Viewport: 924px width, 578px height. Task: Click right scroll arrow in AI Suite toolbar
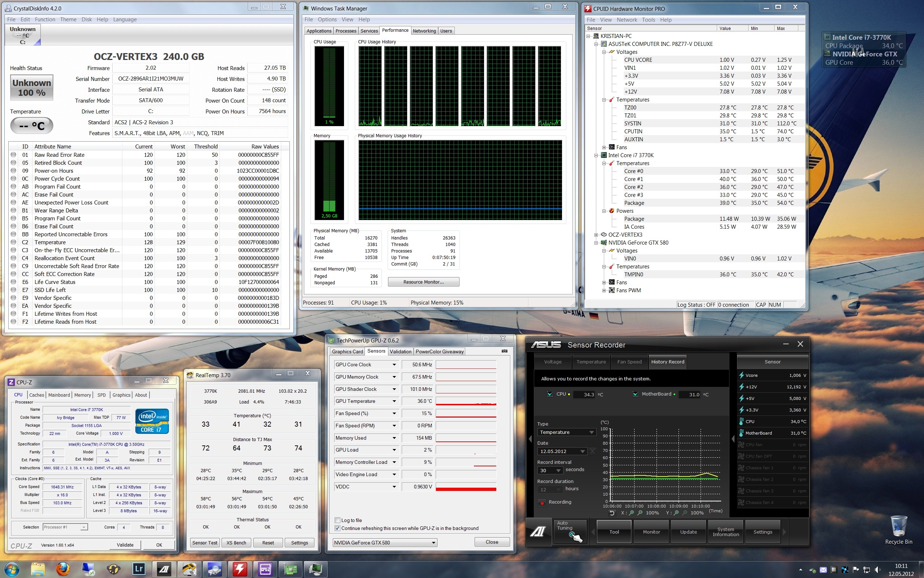point(785,532)
